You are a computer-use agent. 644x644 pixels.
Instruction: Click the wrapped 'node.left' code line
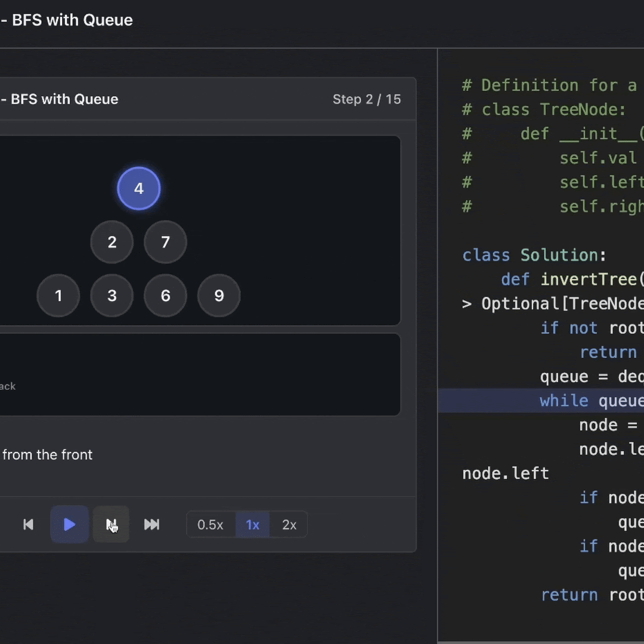point(506,473)
